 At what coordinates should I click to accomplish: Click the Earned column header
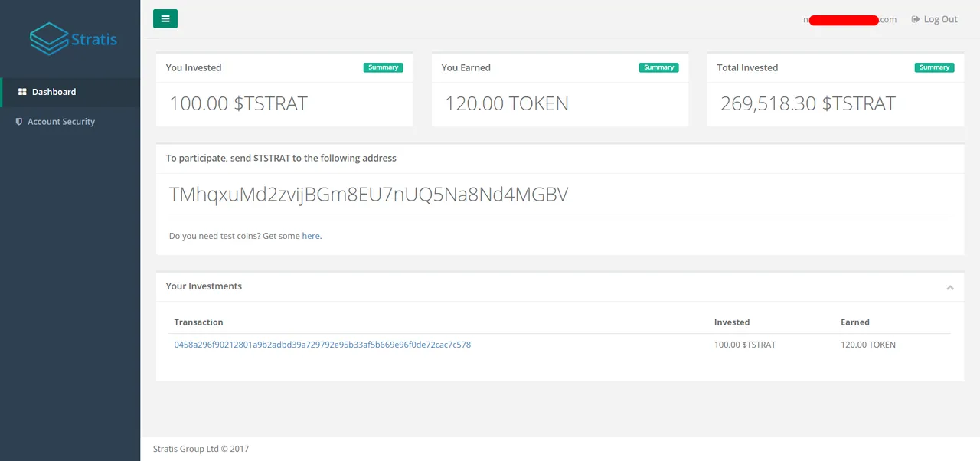pyautogui.click(x=855, y=322)
